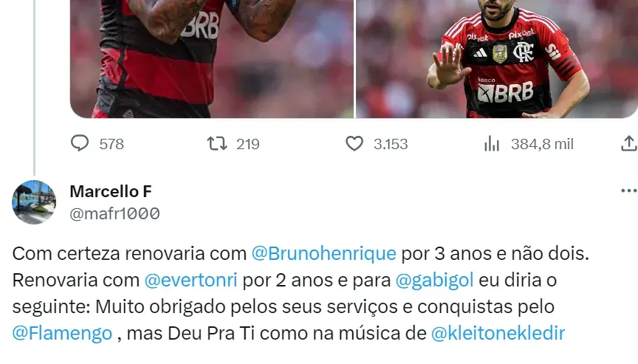Open the @kleitonekledir mention
The height and width of the screenshot is (364, 638).
coord(498,333)
